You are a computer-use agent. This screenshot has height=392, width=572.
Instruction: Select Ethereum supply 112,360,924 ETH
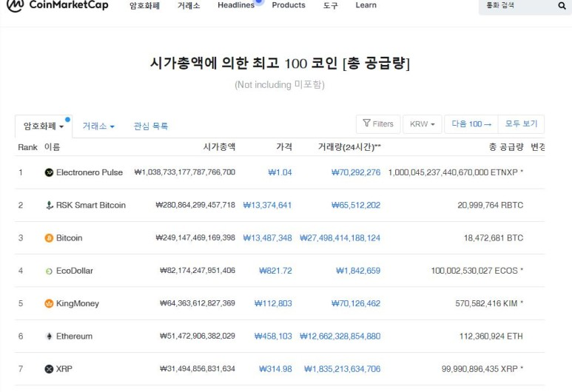pyautogui.click(x=491, y=337)
